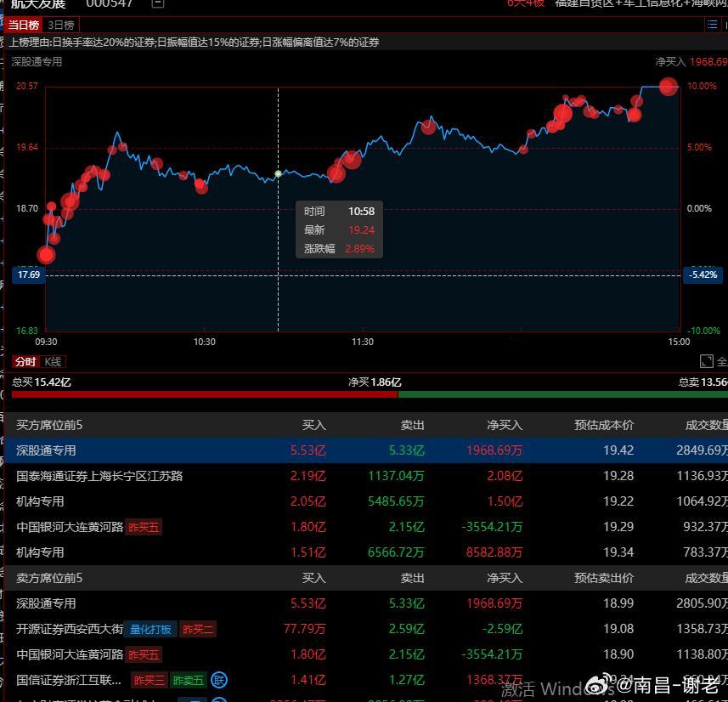The image size is (728, 702).
Task: Click the -5.42% label on right axis
Action: pyautogui.click(x=703, y=275)
